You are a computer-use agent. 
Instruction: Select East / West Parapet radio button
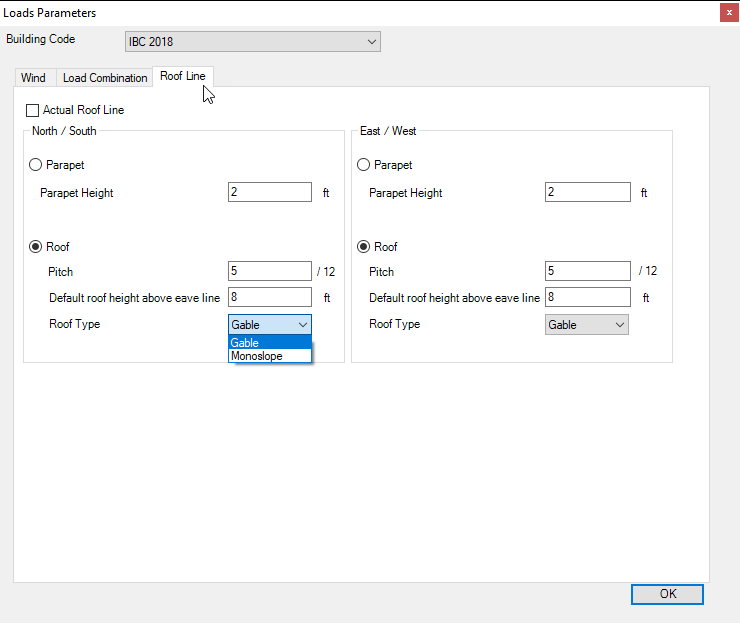364,165
